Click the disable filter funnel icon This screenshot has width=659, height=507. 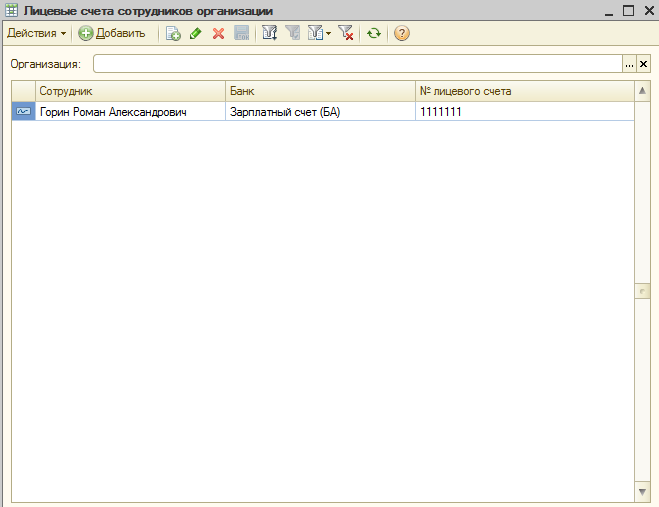[x=345, y=33]
